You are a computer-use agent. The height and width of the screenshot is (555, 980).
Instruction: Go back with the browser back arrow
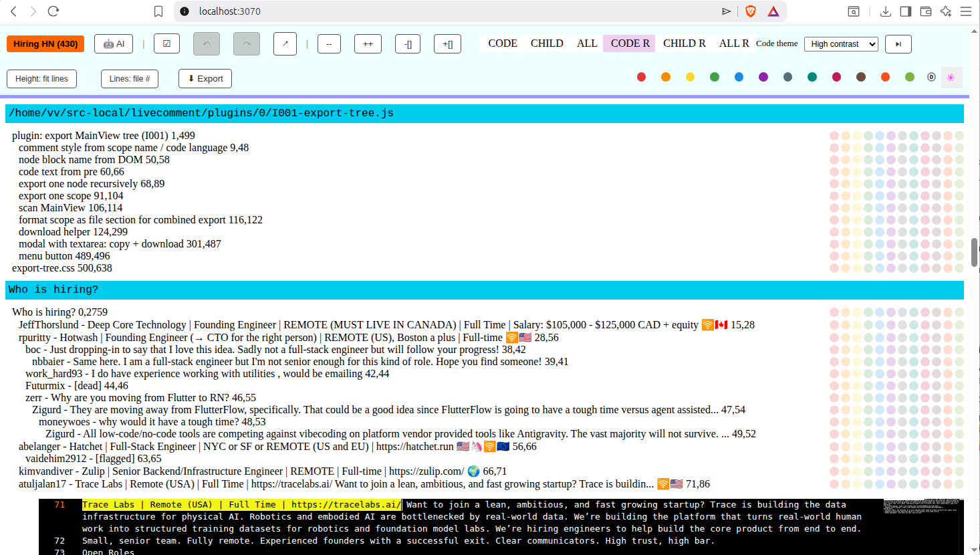tap(14, 11)
